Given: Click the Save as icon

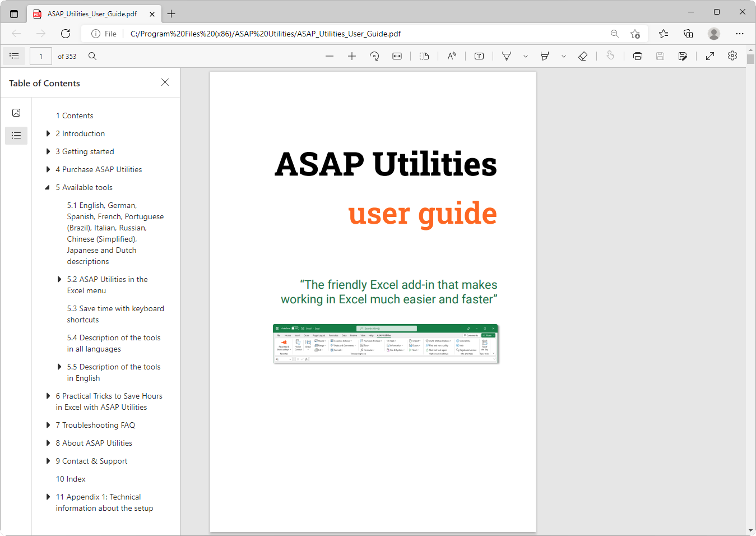Looking at the screenshot, I should pos(683,56).
